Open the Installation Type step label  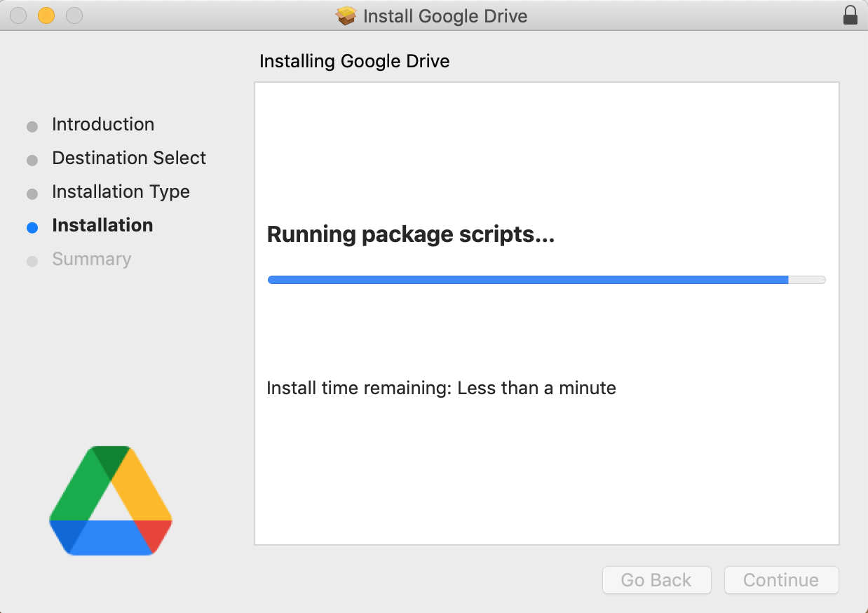pyautogui.click(x=121, y=191)
